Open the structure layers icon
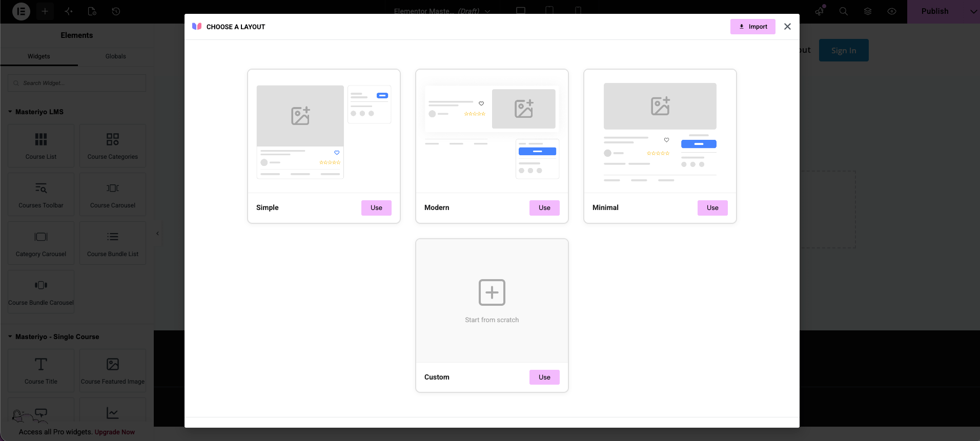 [x=868, y=11]
